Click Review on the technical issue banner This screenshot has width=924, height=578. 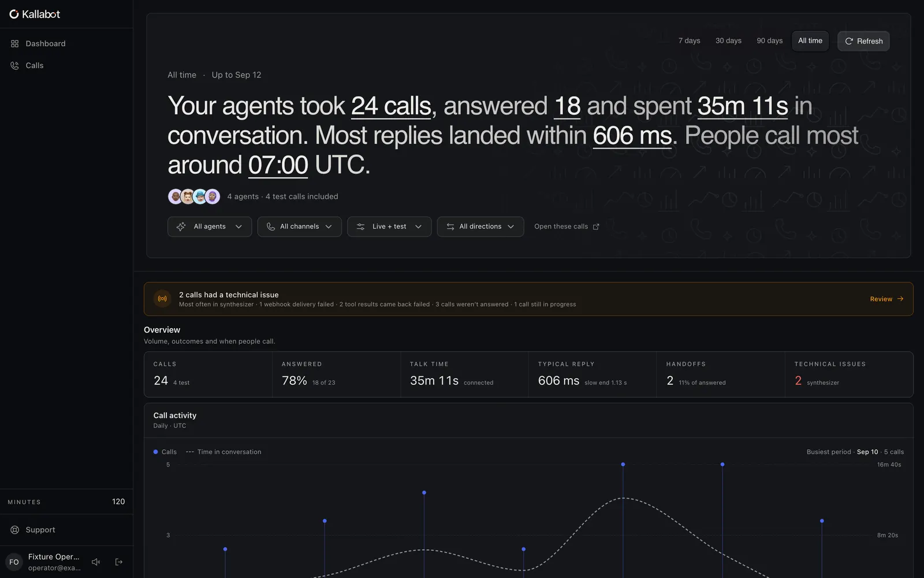point(886,299)
